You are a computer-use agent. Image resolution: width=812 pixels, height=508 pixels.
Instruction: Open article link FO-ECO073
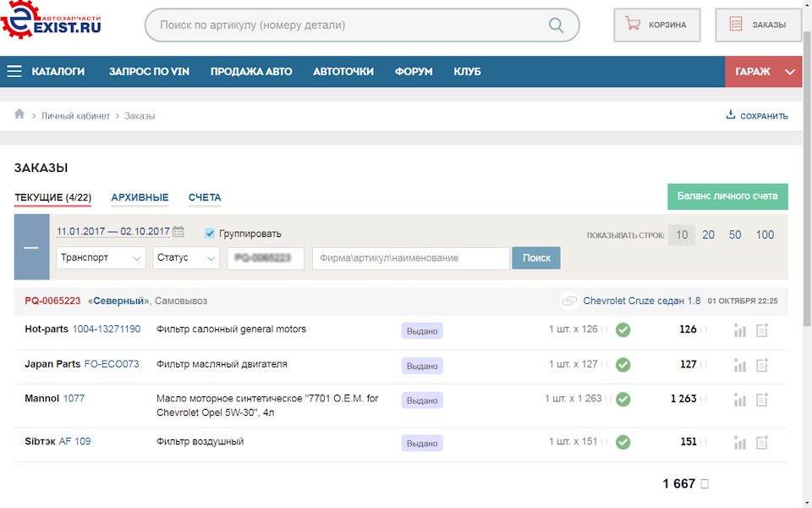(112, 364)
